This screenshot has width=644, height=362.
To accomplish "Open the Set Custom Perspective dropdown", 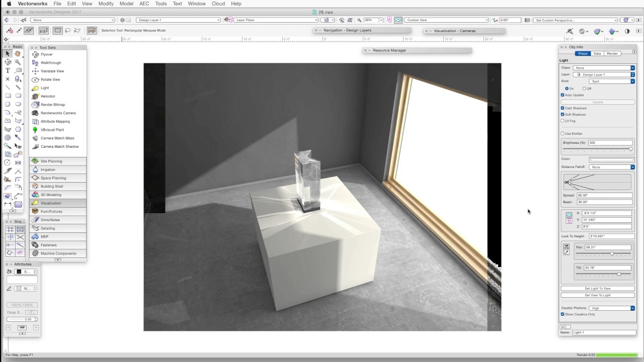I will click(575, 20).
